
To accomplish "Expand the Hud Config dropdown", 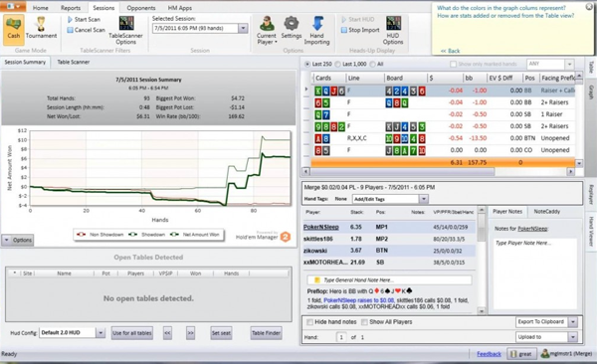I will (x=100, y=333).
